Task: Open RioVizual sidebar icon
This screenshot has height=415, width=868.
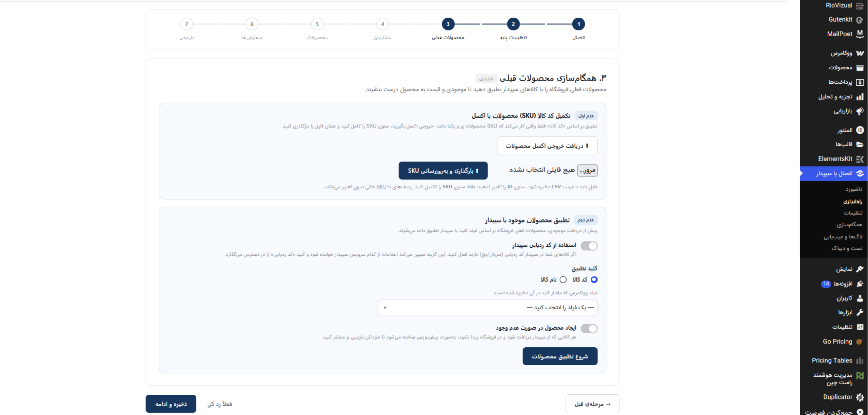Action: click(860, 6)
